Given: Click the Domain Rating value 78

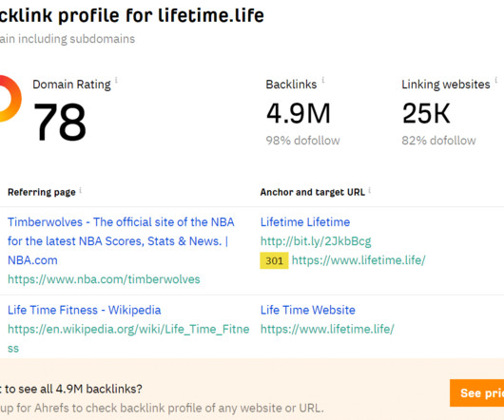Looking at the screenshot, I should coord(60,122).
